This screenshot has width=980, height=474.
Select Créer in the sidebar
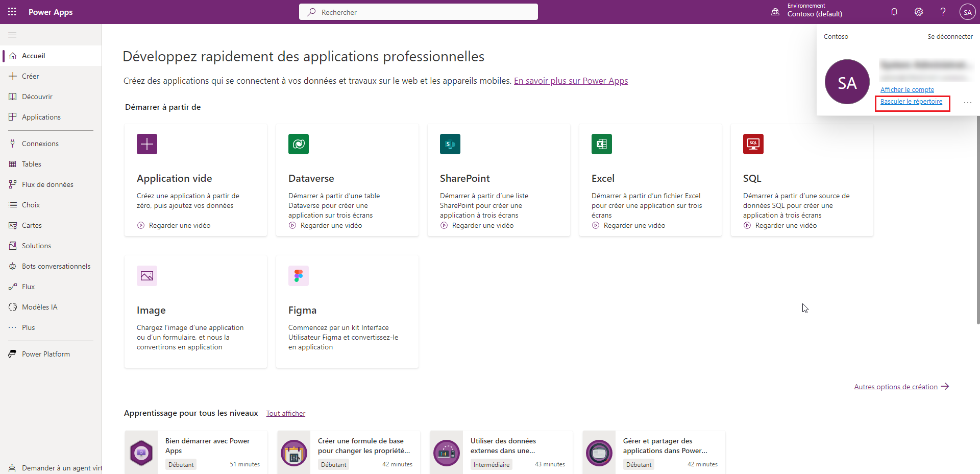coord(51,76)
